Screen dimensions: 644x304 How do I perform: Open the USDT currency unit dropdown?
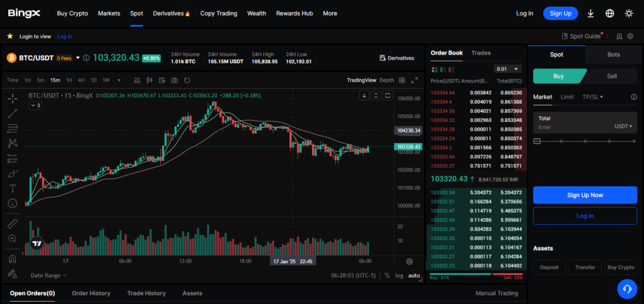click(x=623, y=127)
